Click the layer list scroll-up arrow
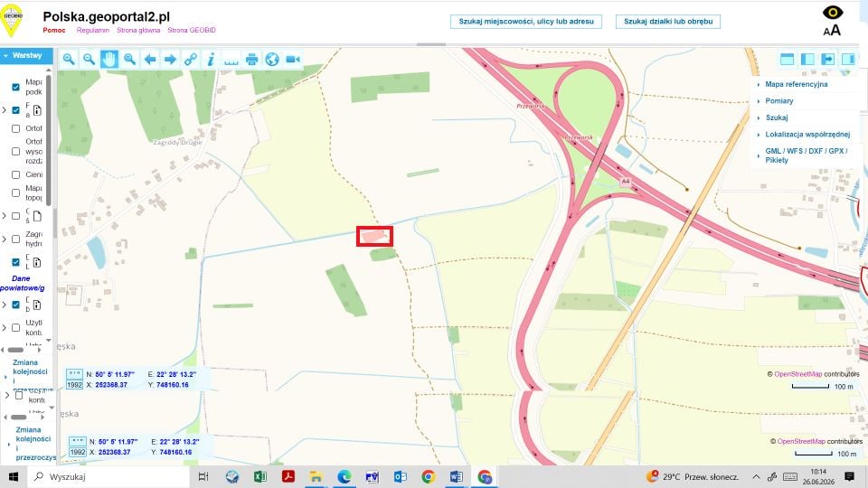868x488 pixels. (49, 70)
